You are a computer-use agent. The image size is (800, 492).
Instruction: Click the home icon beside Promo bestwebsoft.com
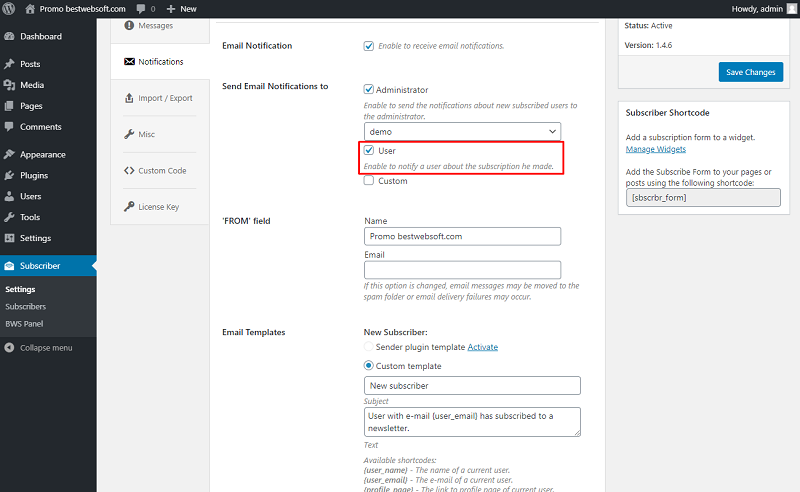point(30,9)
